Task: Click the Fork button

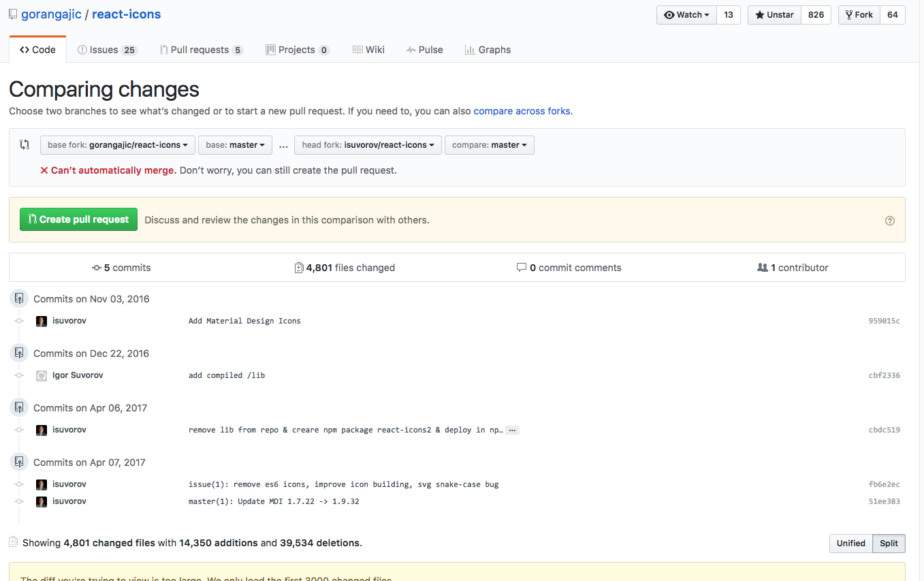Action: click(x=859, y=15)
